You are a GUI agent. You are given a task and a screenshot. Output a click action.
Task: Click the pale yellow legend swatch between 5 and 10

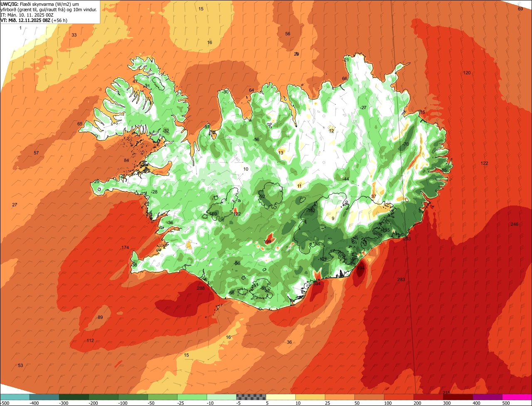click(x=281, y=397)
